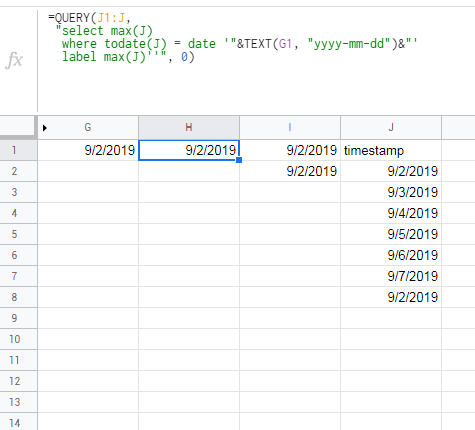Select cell J5 with 9/5/2019
The width and height of the screenshot is (475, 430).
pyautogui.click(x=391, y=234)
